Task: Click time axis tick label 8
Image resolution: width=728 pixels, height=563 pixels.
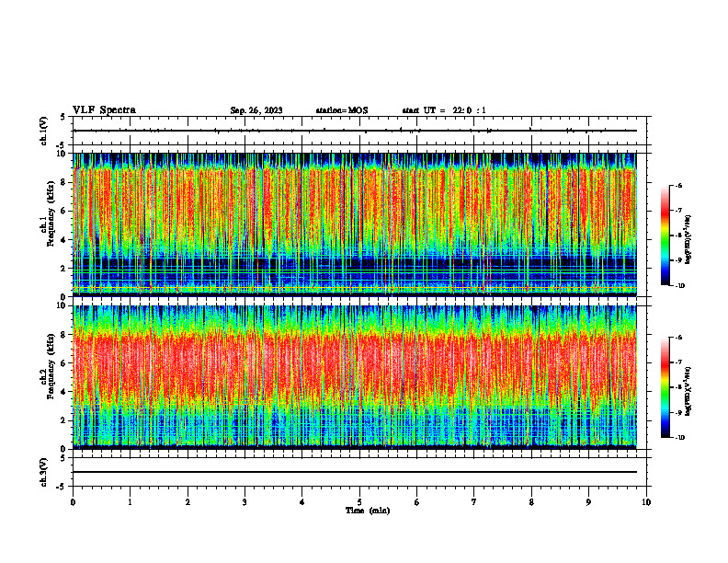Action: [x=531, y=502]
